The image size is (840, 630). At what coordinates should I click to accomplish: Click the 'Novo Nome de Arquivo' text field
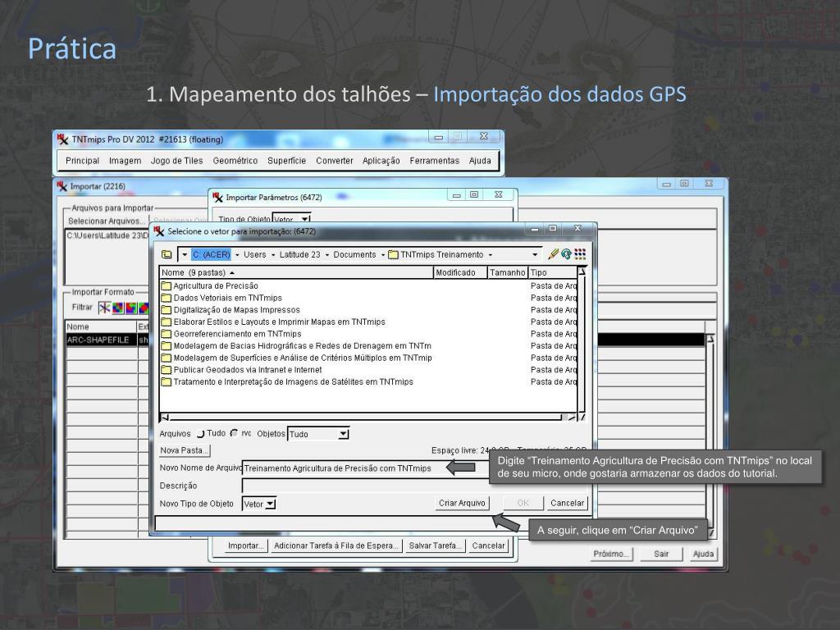pos(364,468)
